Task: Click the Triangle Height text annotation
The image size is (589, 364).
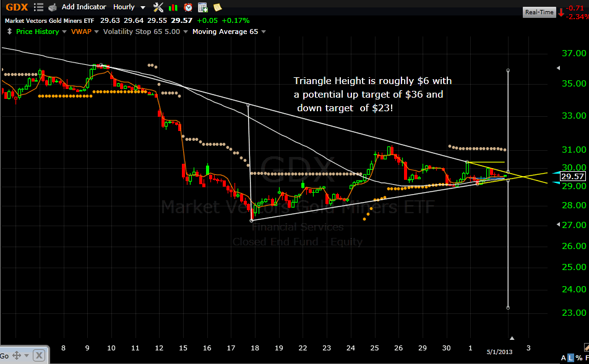Action: (372, 94)
